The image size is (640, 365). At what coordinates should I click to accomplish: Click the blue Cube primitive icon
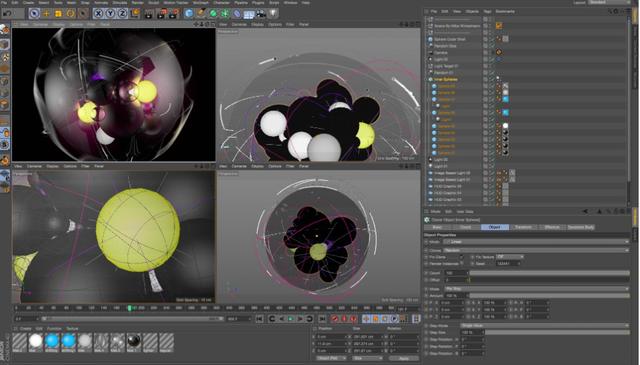tap(189, 13)
